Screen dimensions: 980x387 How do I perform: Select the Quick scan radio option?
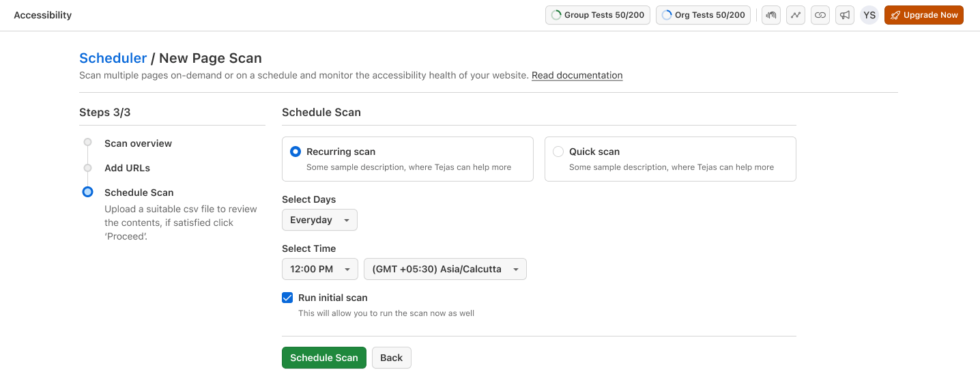[558, 152]
